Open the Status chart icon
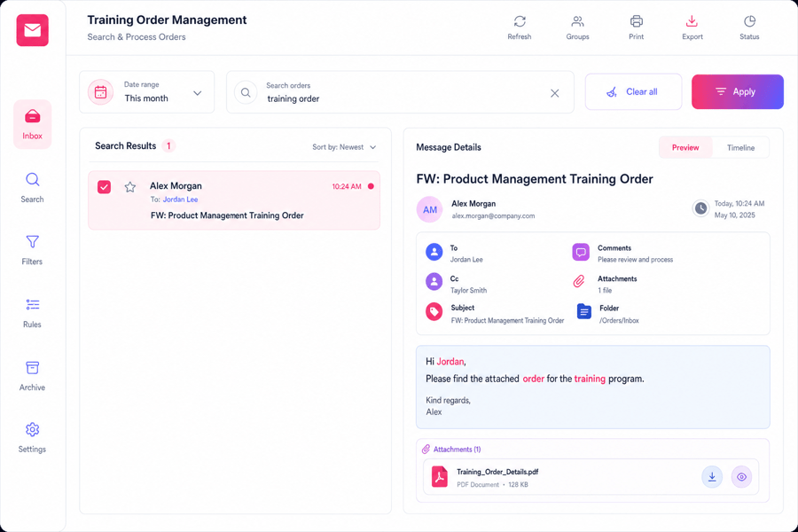The image size is (798, 532). [749, 21]
